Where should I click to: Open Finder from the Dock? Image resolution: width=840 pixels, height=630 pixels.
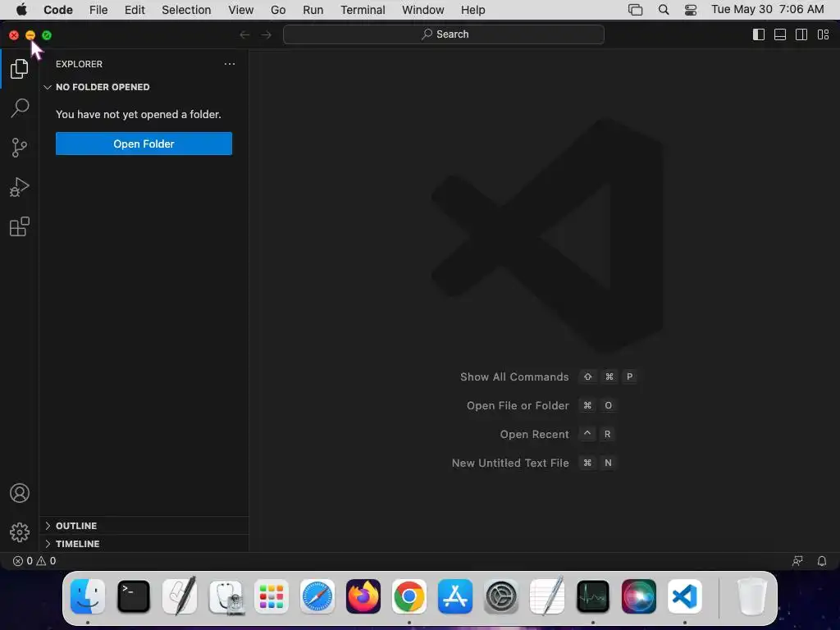pyautogui.click(x=87, y=596)
